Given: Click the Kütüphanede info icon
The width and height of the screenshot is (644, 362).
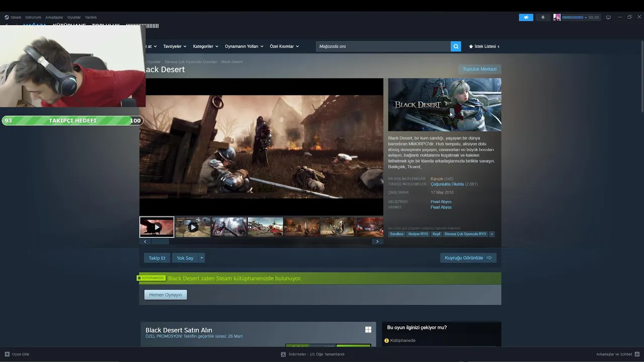Looking at the screenshot, I should pyautogui.click(x=387, y=340).
